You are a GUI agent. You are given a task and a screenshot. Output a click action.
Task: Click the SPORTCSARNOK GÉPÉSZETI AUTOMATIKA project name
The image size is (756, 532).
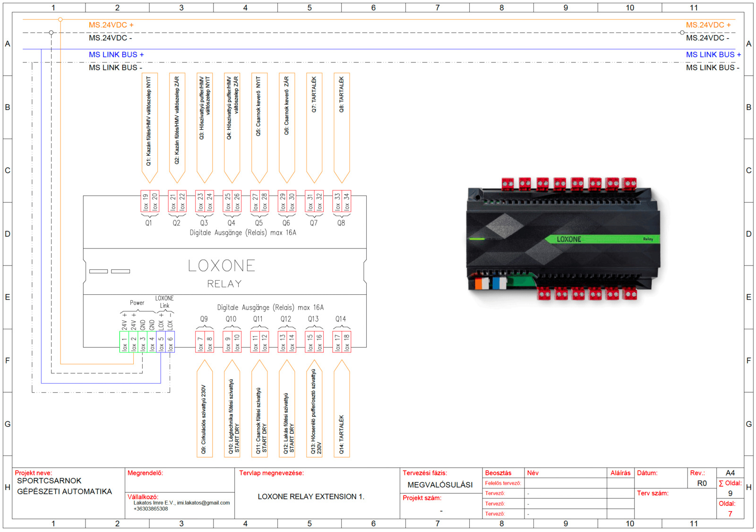[x=64, y=486]
